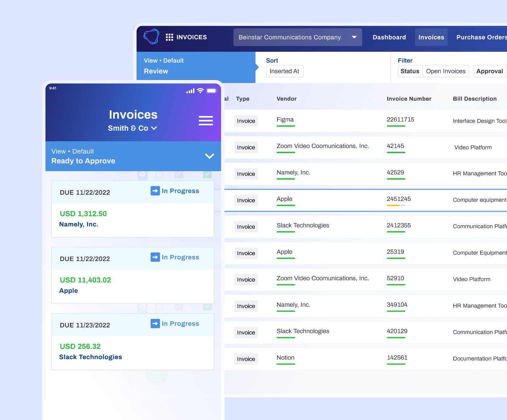Select Notion vendor name
The width and height of the screenshot is (507, 420).
pos(285,357)
